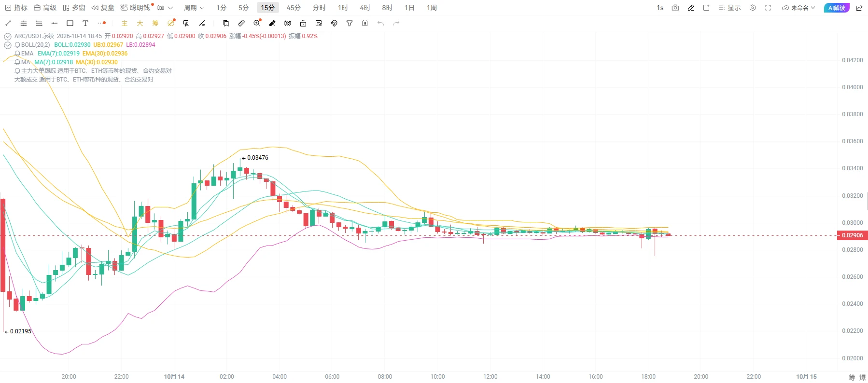
Task: Open chart settings hexagon icon
Action: tap(753, 8)
